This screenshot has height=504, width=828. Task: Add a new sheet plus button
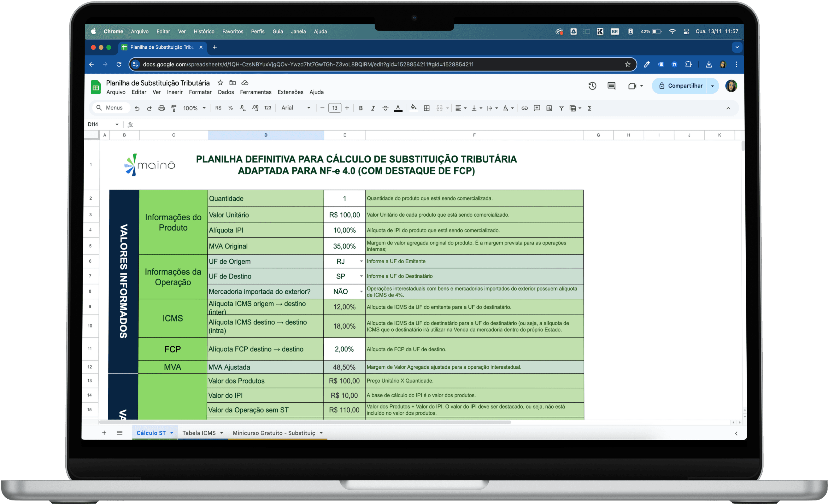coord(104,433)
